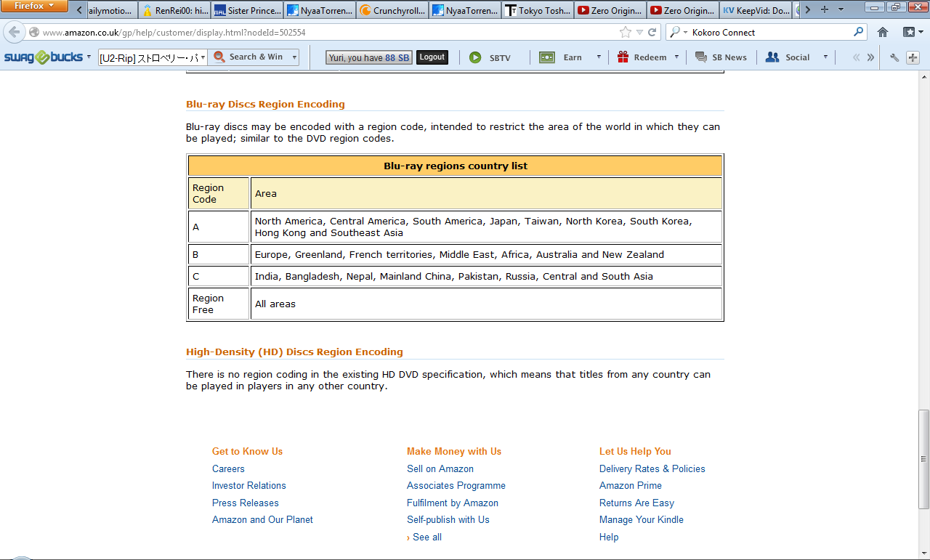Expand the Search & Win dropdown arrow
Image resolution: width=930 pixels, height=560 pixels.
coord(294,57)
